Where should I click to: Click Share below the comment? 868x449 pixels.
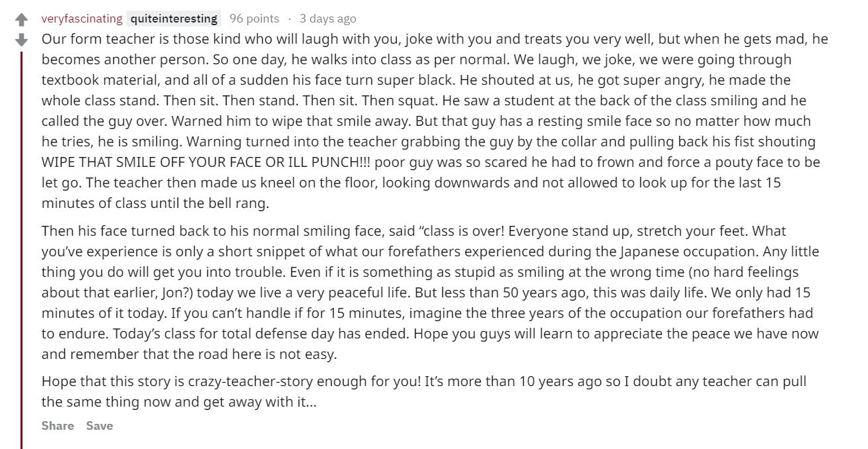[x=58, y=426]
